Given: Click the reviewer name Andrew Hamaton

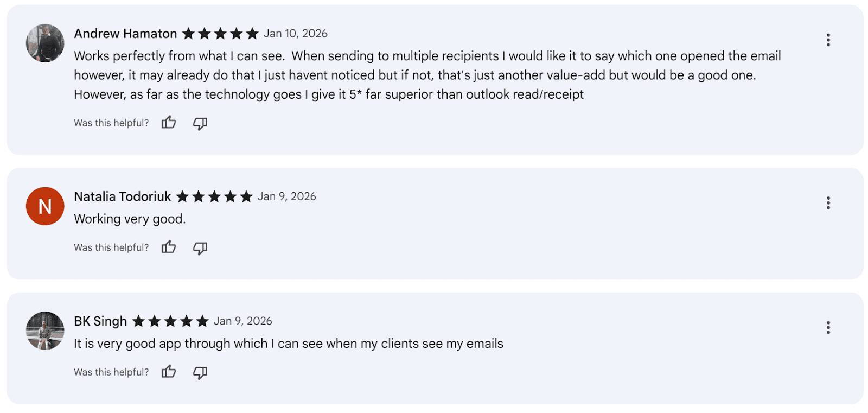Looking at the screenshot, I should 125,34.
